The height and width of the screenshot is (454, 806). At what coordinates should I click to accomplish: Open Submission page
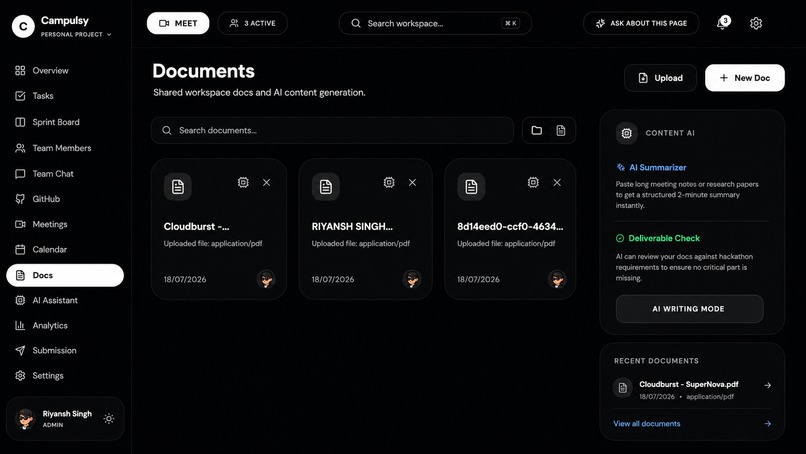[x=65, y=351]
